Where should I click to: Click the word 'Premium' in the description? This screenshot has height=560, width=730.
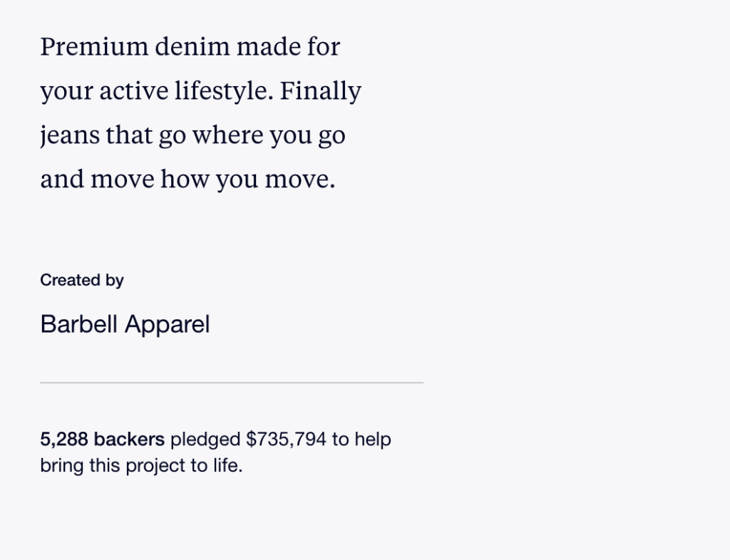[x=95, y=47]
